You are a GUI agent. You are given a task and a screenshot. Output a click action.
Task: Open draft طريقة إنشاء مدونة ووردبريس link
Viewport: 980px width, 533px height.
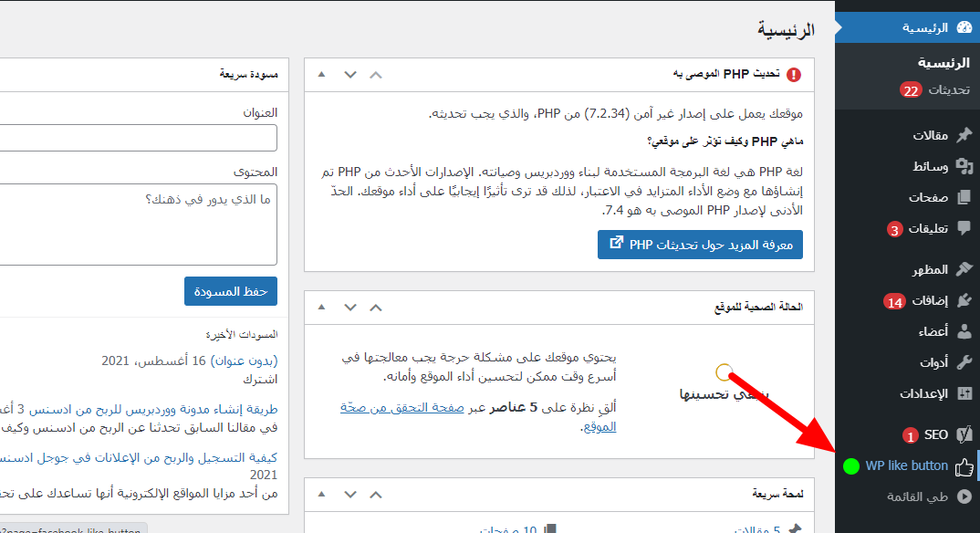click(153, 409)
